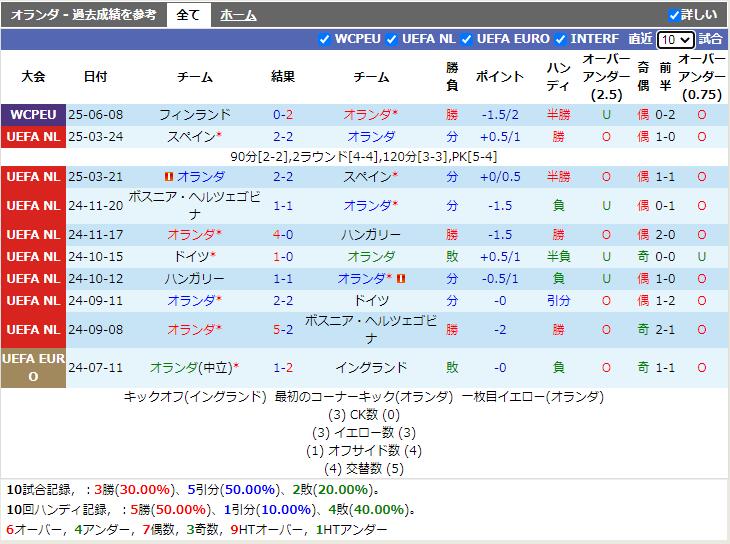
Task: Open ボスニア・ヘルツェゴビナ home team on 24-11-20
Action: (x=195, y=205)
